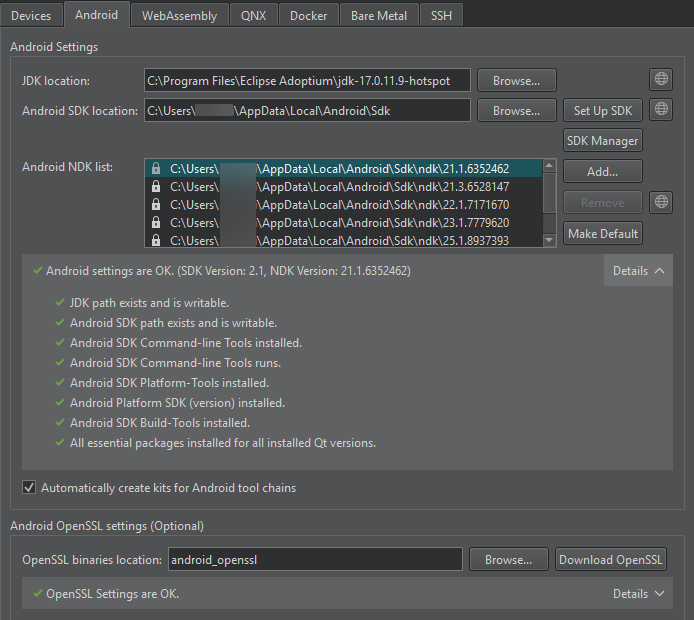Click globe icon next to Remove button
The image size is (694, 620).
660,202
